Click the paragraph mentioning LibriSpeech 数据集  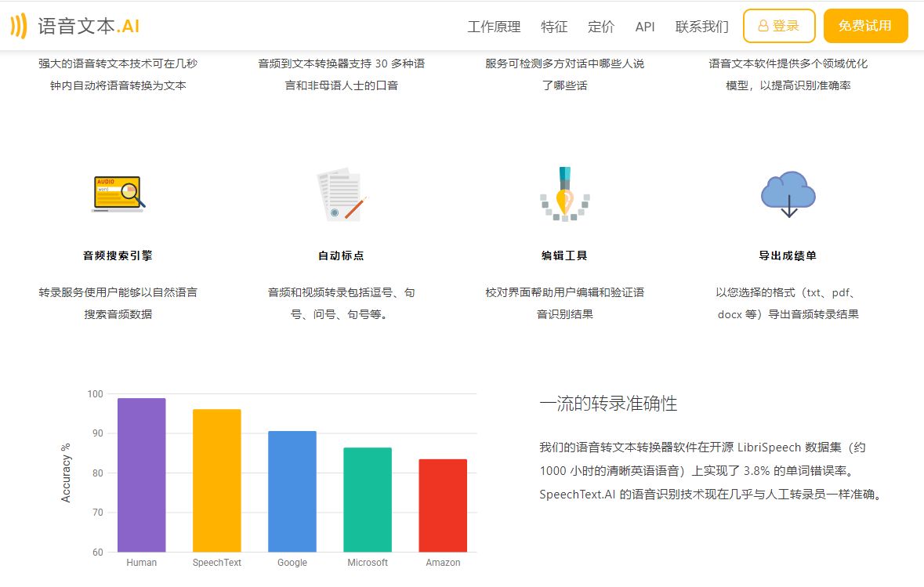click(712, 470)
